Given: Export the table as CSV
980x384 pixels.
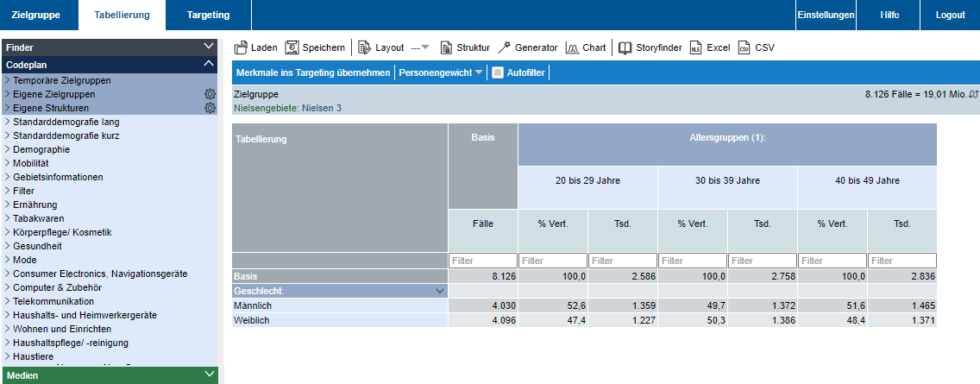Looking at the screenshot, I should coord(744,47).
